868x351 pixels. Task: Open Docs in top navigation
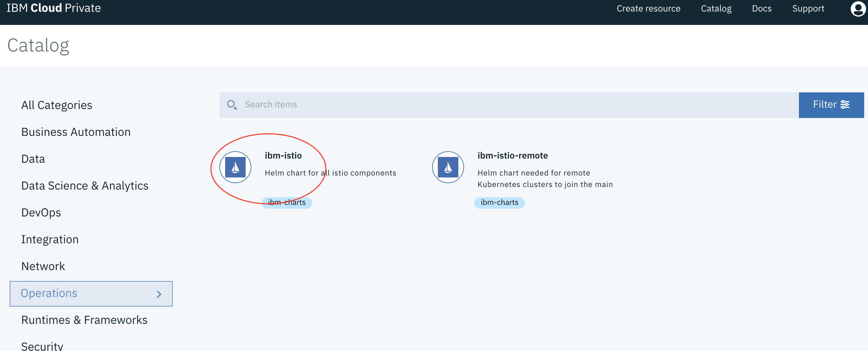pyautogui.click(x=761, y=8)
